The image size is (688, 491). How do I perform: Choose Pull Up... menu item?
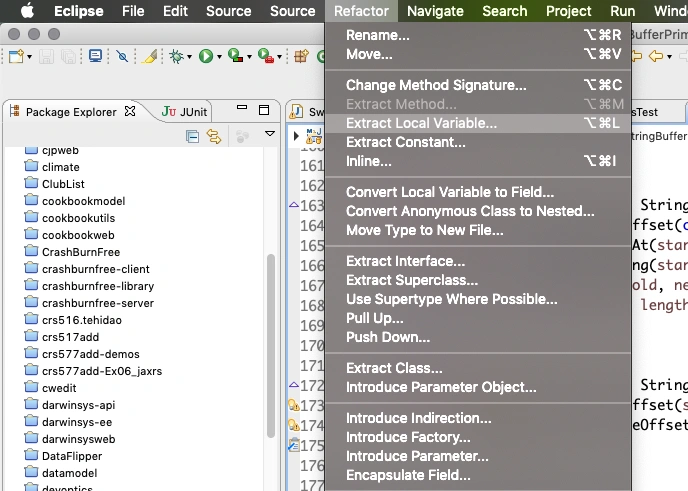(x=478, y=318)
